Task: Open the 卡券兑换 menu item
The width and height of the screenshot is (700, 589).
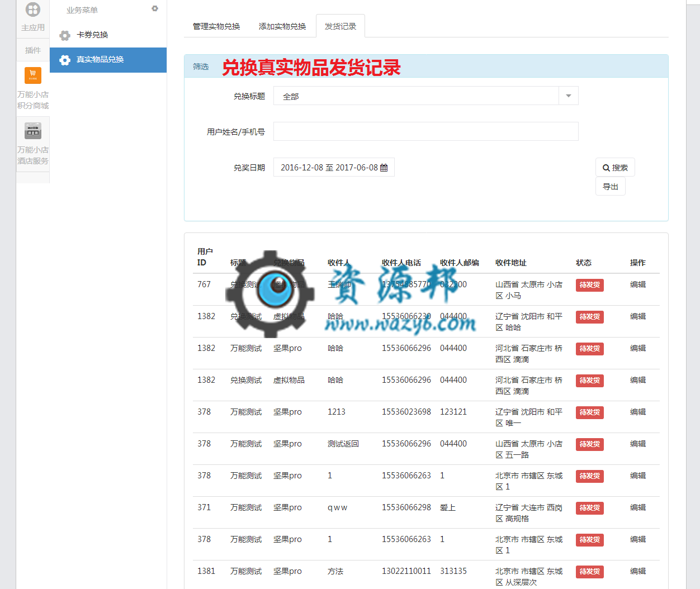Action: pyautogui.click(x=108, y=35)
